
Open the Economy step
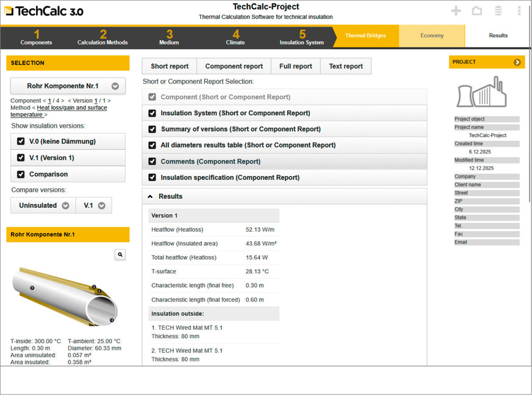(x=431, y=35)
